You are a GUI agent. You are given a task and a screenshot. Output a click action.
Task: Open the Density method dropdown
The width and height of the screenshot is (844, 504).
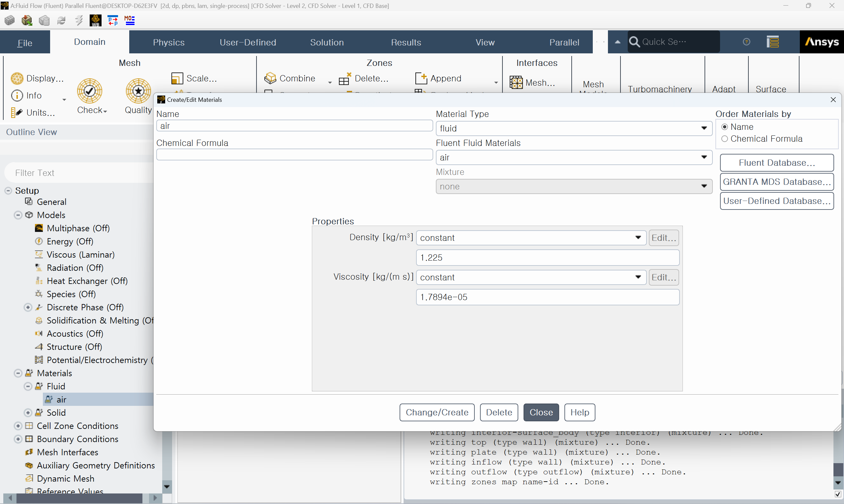tap(531, 238)
